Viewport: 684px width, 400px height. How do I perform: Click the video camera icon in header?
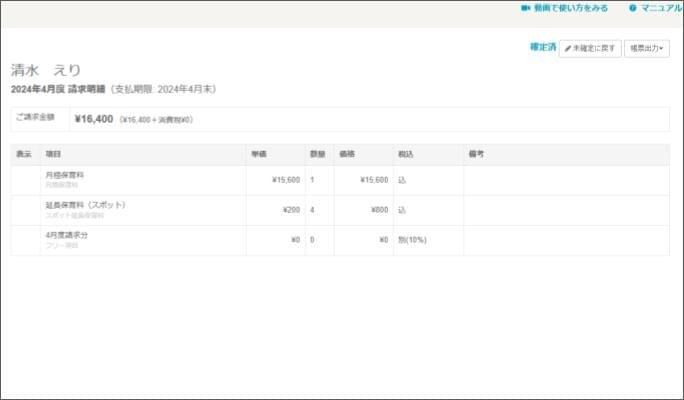525,8
